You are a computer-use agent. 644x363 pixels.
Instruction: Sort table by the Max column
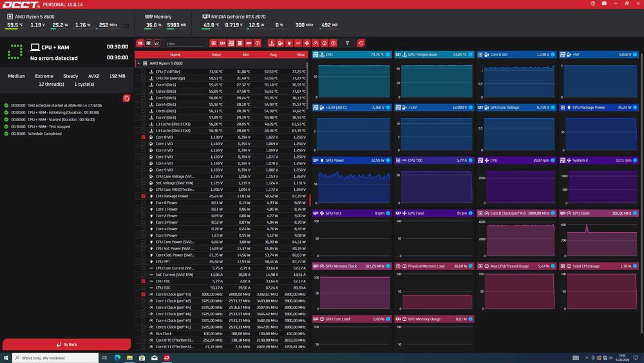301,55
